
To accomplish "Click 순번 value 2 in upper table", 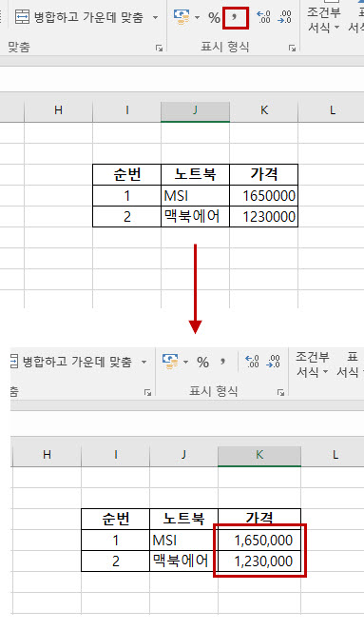I will (126, 217).
